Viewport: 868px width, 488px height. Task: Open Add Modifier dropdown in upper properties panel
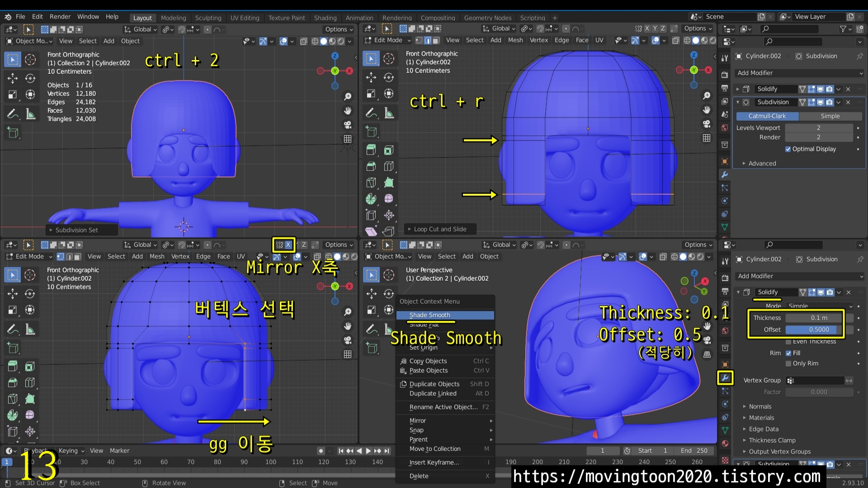pos(799,73)
